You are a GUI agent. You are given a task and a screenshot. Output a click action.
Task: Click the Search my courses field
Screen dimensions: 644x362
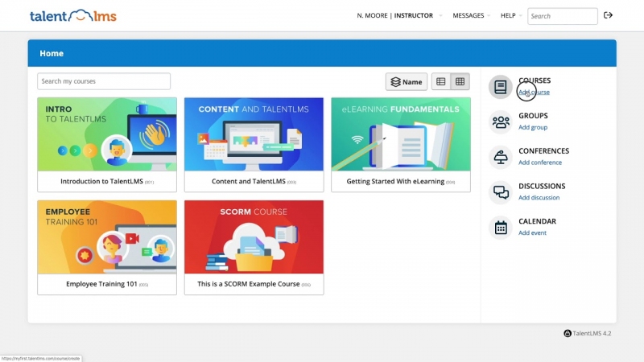tap(104, 81)
